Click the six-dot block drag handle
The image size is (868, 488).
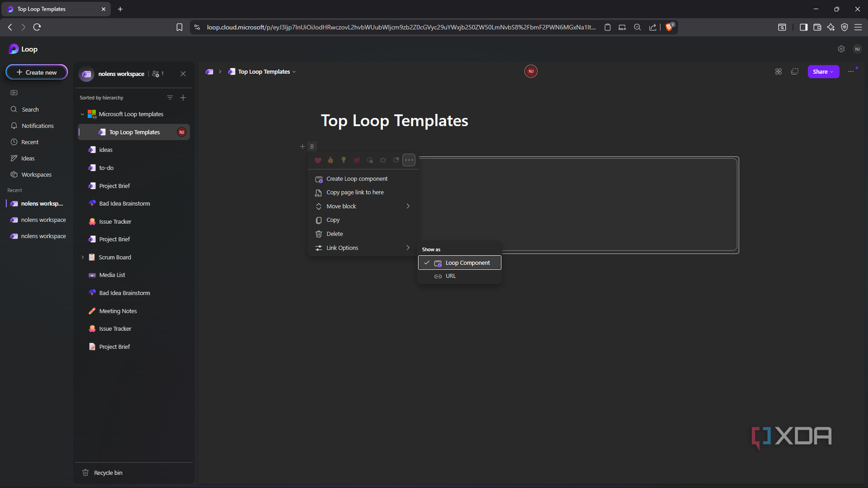coord(312,146)
